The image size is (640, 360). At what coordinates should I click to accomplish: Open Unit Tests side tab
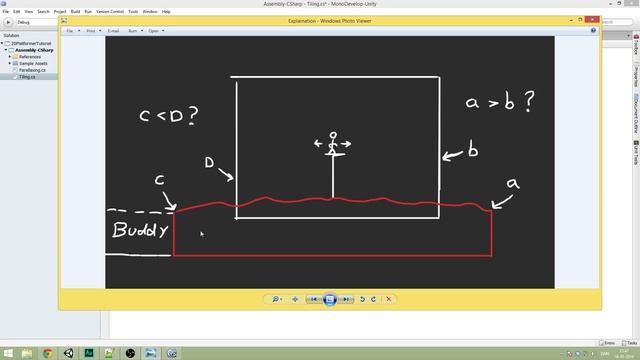coord(636,153)
